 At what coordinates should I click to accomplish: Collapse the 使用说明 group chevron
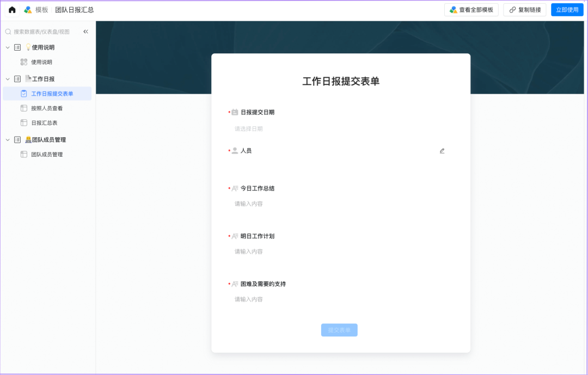click(8, 47)
